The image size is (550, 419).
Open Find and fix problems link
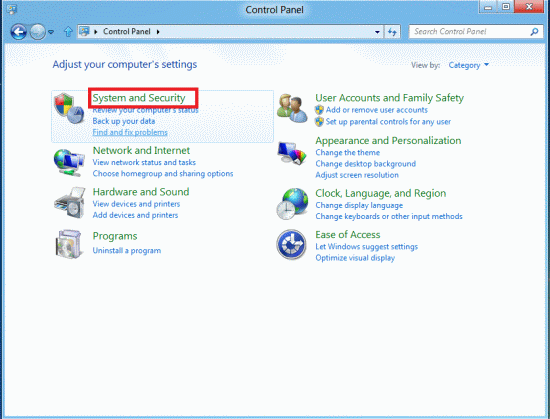[x=130, y=133]
